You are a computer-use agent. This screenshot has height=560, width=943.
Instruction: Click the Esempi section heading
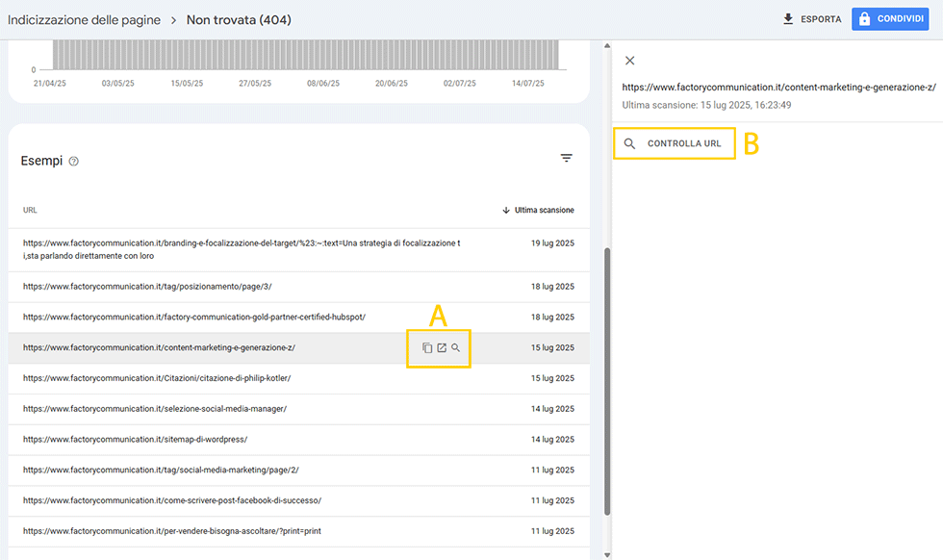41,161
